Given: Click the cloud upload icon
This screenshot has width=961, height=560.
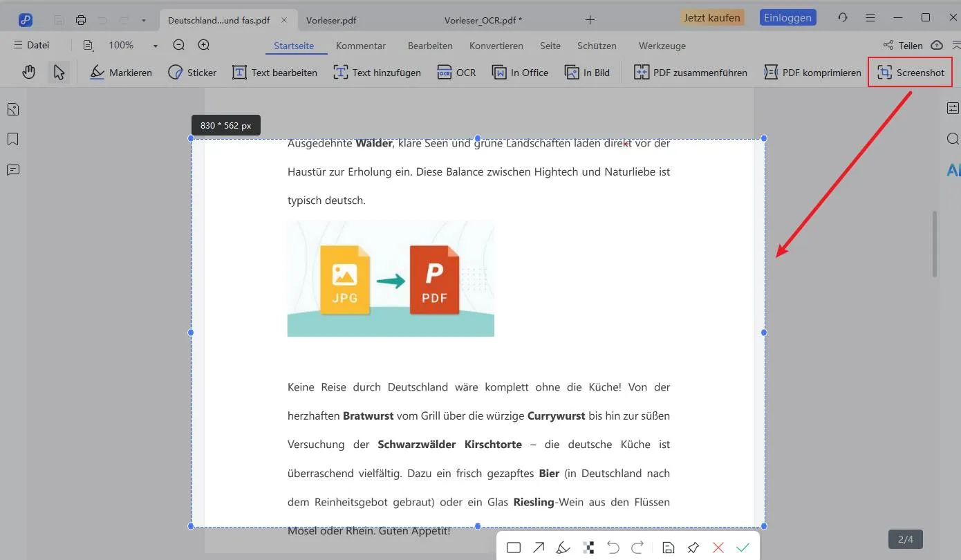Looking at the screenshot, I should coord(937,45).
